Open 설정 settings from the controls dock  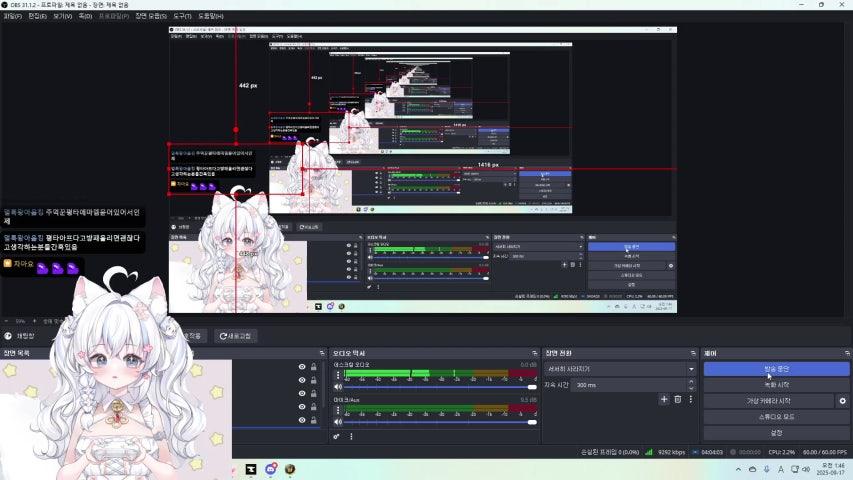(776, 433)
